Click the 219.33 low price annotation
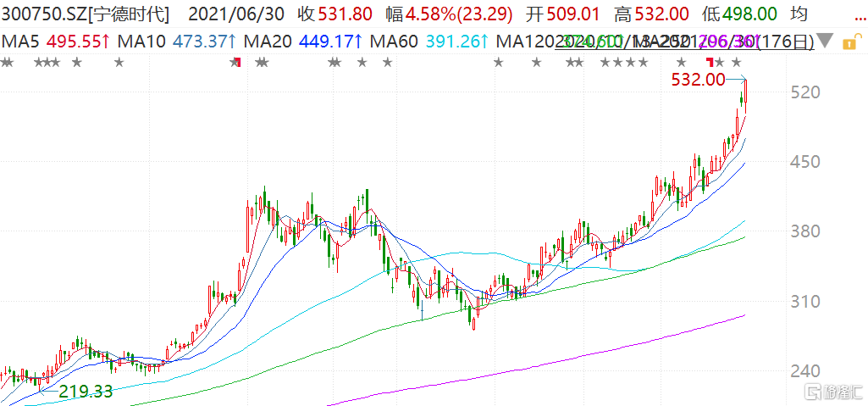The width and height of the screenshot is (868, 406). point(86,392)
